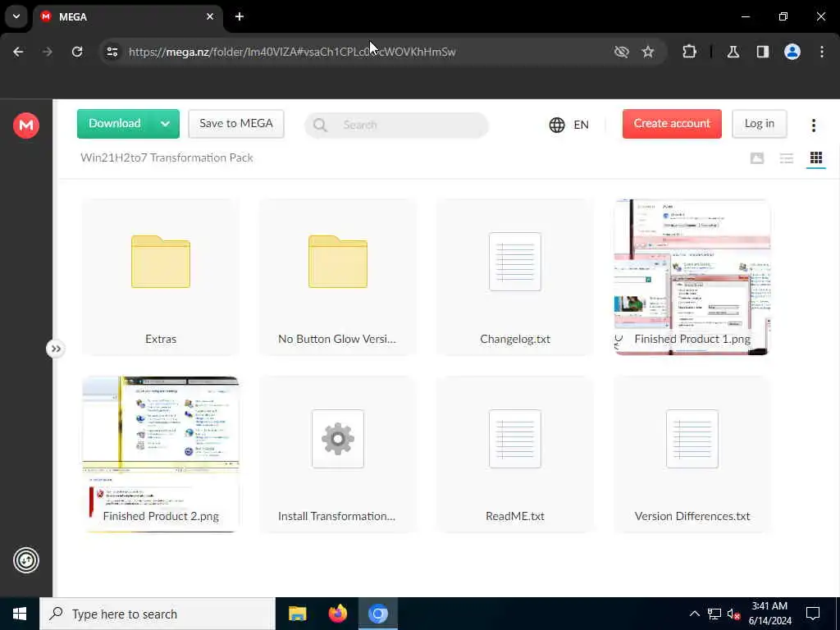Close the MEGA tab

pyautogui.click(x=210, y=16)
